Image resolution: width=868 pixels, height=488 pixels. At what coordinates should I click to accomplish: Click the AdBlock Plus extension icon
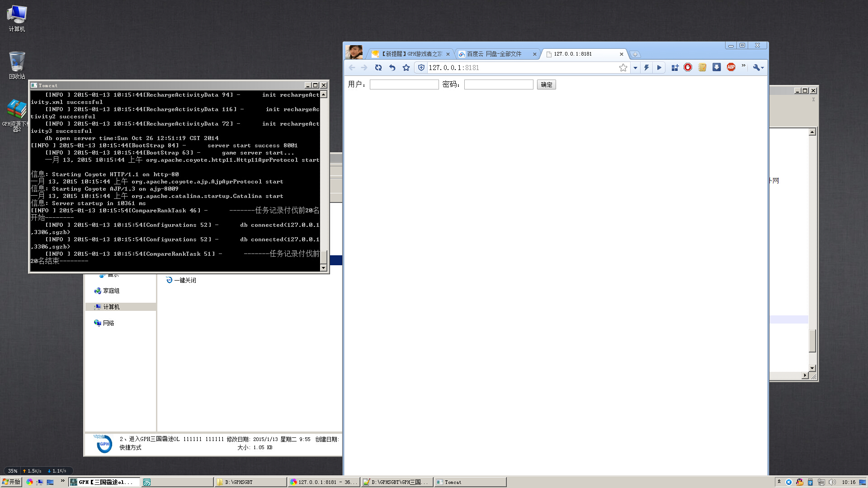click(731, 67)
